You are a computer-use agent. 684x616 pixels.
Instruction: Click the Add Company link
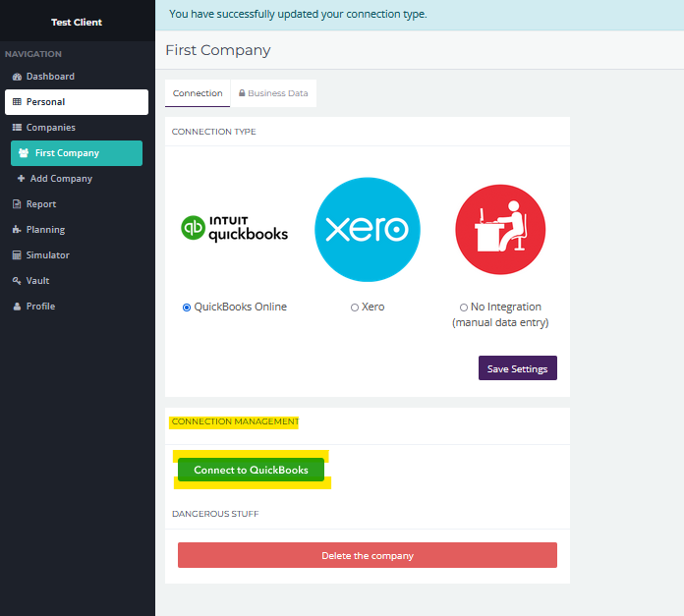(x=61, y=178)
